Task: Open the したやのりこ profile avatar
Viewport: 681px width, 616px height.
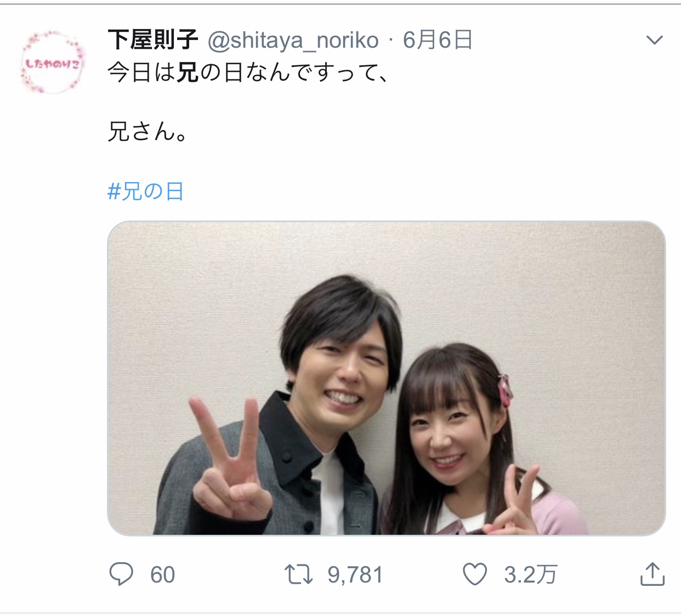Action: (53, 62)
